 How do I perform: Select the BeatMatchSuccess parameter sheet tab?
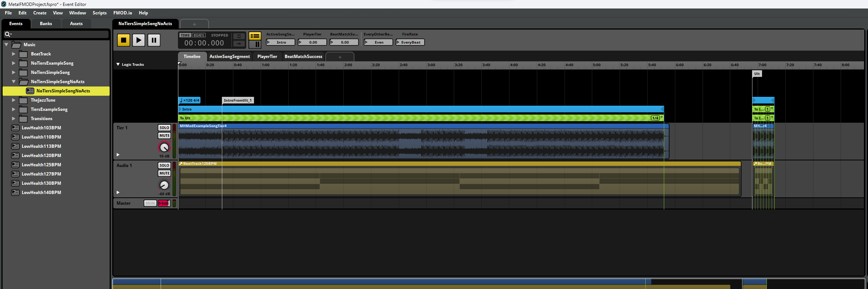(303, 57)
